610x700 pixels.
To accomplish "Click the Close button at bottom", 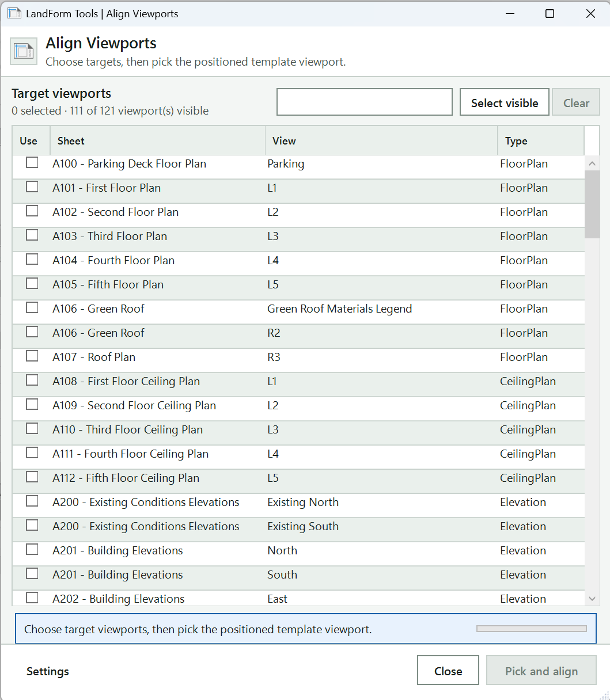I will 448,671.
